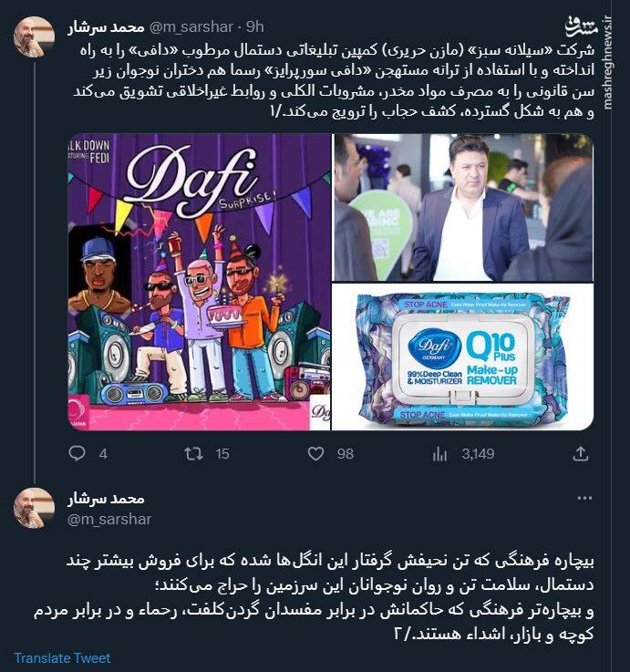Open the Dafi Surprise cartoon poster image

200,282
